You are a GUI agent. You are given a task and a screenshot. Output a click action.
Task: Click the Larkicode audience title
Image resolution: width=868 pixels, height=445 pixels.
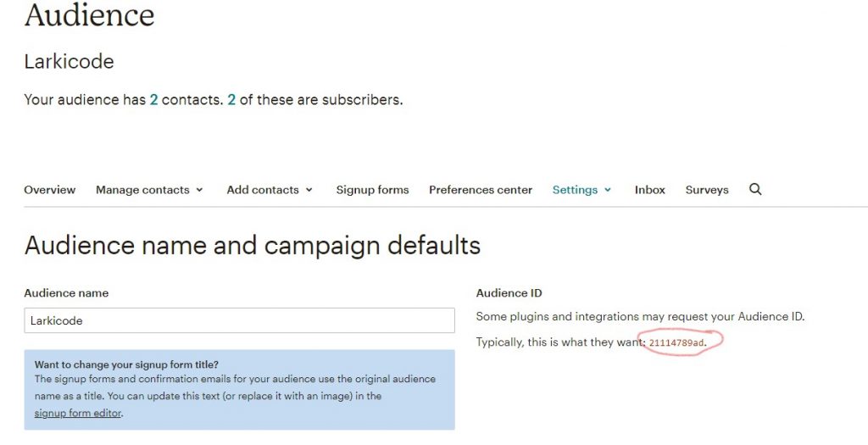click(69, 61)
